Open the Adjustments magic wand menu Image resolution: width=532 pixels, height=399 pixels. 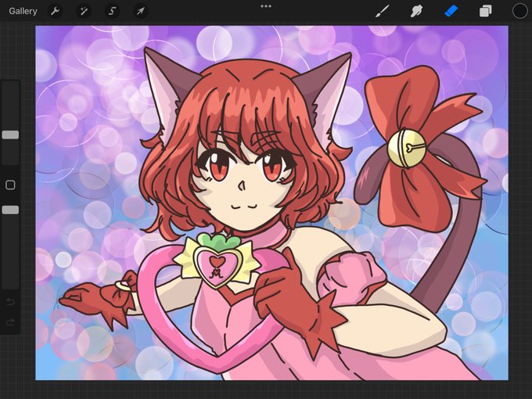pos(84,11)
